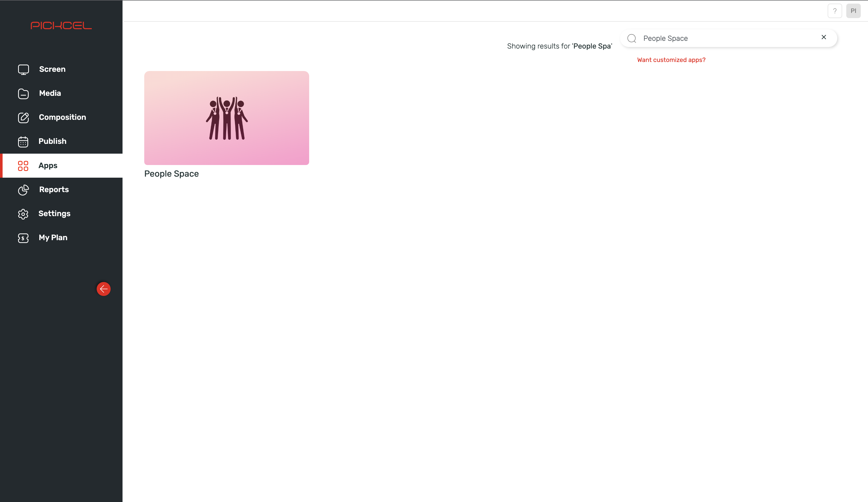Click the 'Showing results for' text

[559, 46]
